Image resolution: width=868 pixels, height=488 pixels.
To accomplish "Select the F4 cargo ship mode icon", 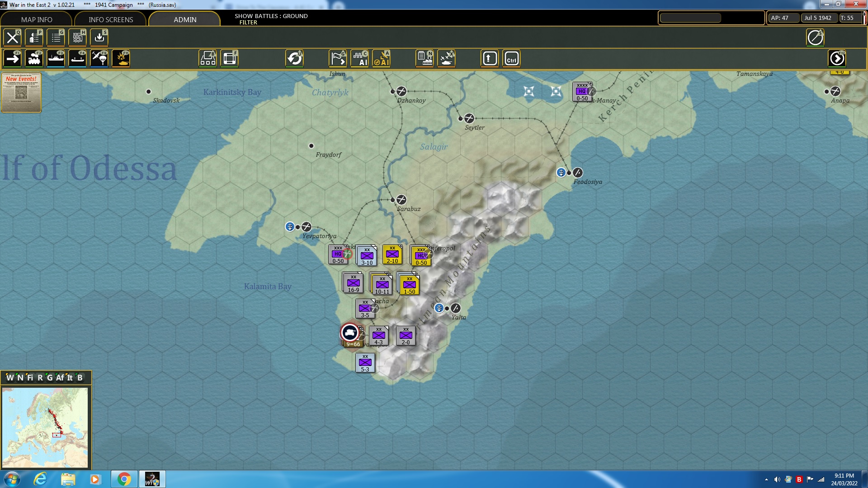I will click(78, 59).
